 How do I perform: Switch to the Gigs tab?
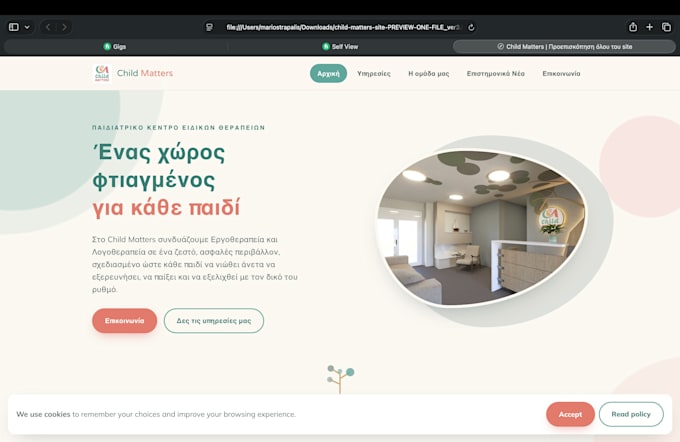115,46
